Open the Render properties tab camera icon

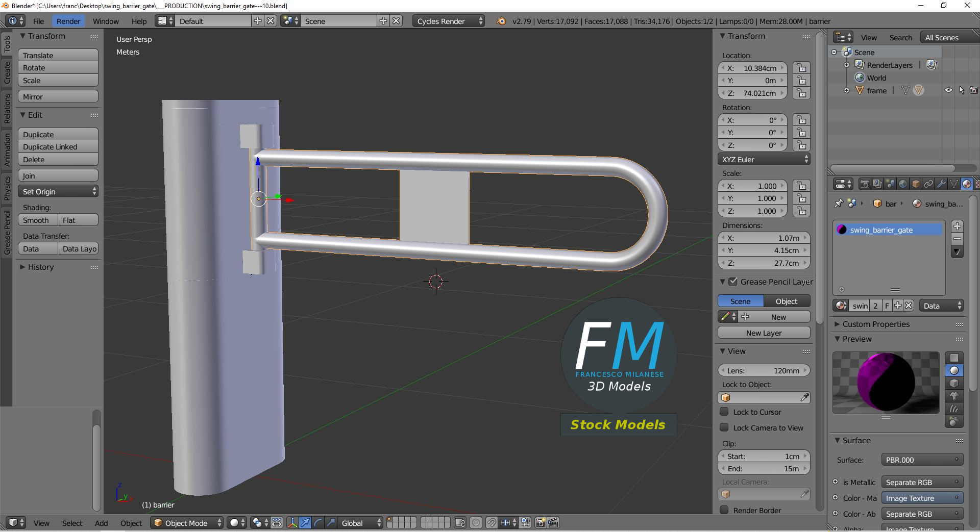[x=865, y=184]
